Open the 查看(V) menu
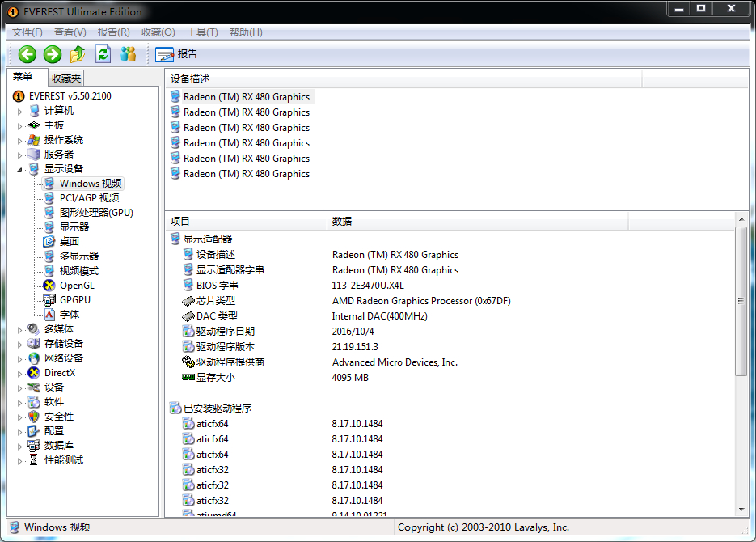Image resolution: width=756 pixels, height=542 pixels. coord(70,32)
